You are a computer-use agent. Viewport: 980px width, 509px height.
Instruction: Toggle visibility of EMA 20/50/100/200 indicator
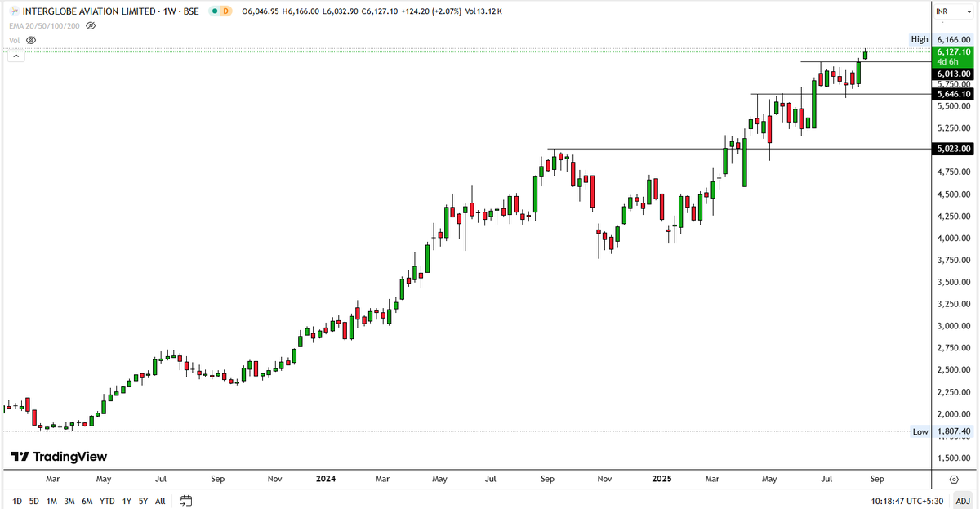(91, 26)
